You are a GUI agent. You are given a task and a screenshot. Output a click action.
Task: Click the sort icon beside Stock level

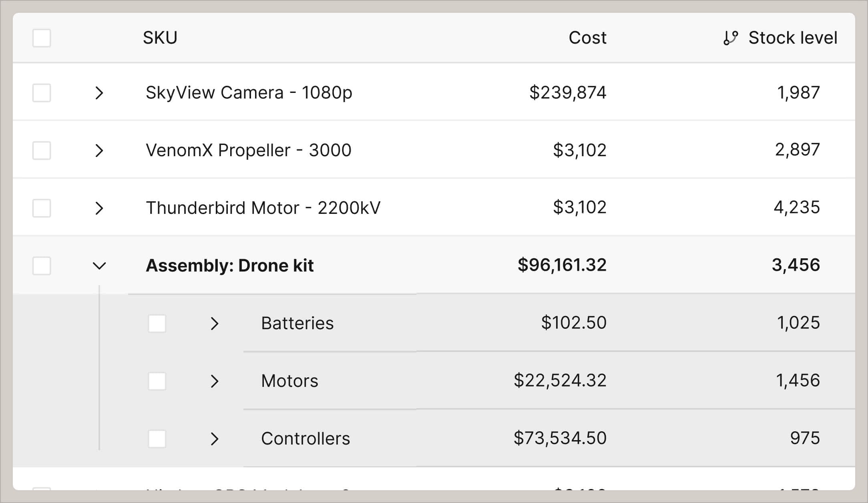click(731, 37)
